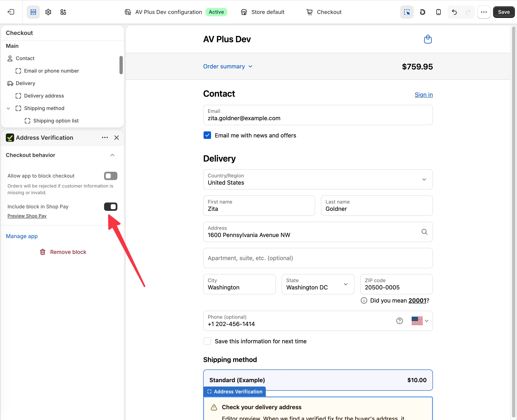The width and height of the screenshot is (517, 420).
Task: Click the Manage app link
Action: [22, 236]
